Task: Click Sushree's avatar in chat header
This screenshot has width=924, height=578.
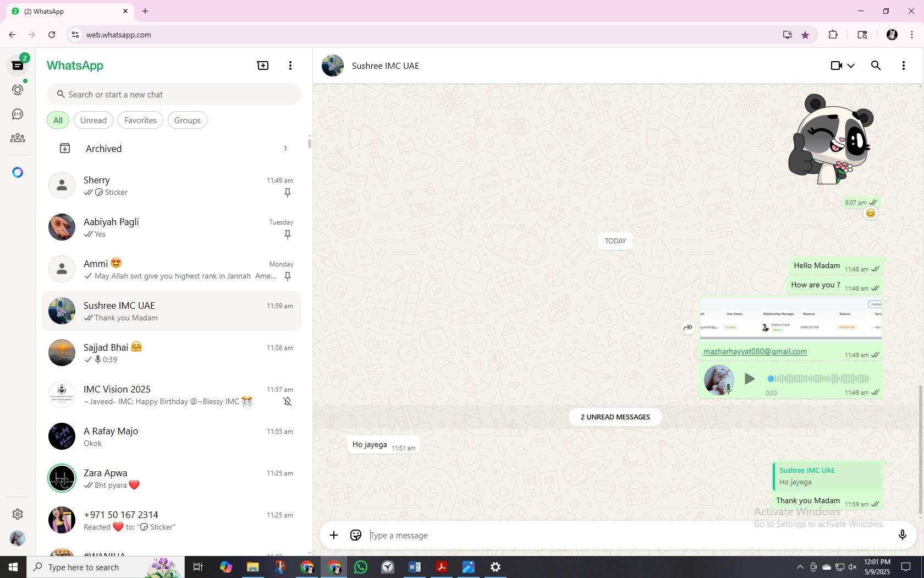Action: 333,66
